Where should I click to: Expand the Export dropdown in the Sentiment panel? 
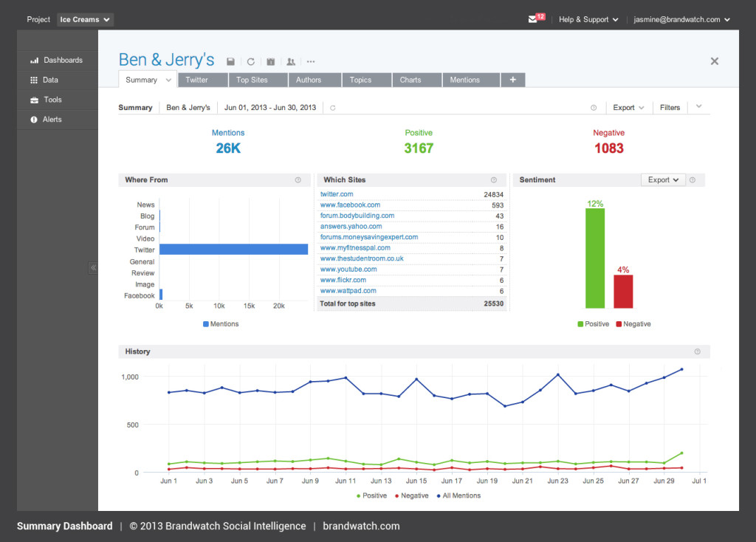663,180
